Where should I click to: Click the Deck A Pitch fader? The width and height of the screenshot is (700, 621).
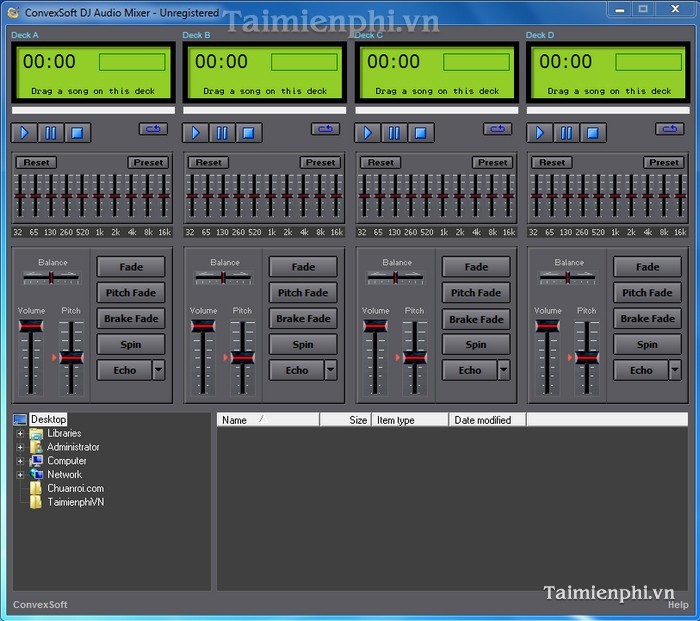71,357
